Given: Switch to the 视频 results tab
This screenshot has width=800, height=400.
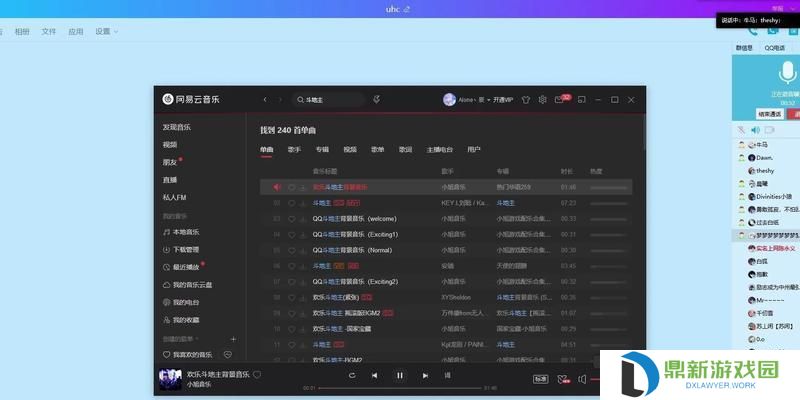Looking at the screenshot, I should tap(350, 149).
